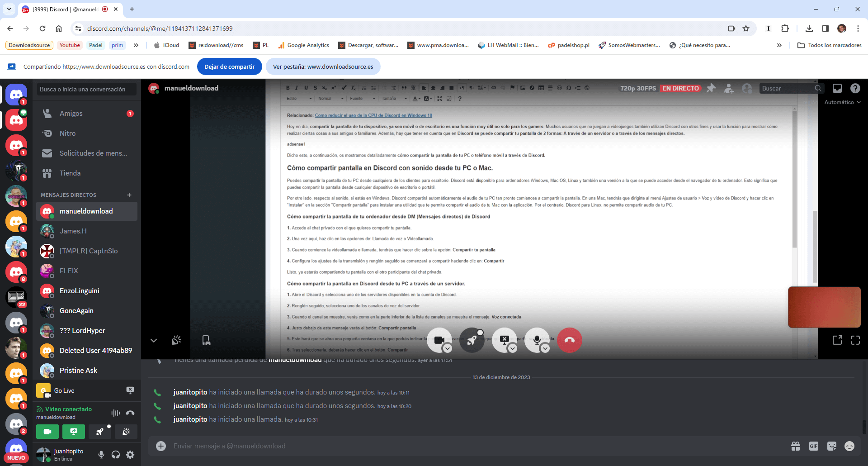Reload the browser page

click(42, 29)
